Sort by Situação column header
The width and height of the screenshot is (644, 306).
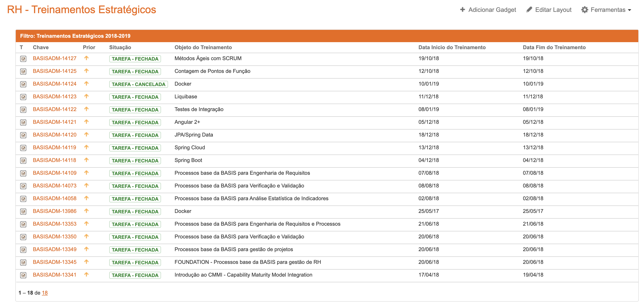(120, 47)
